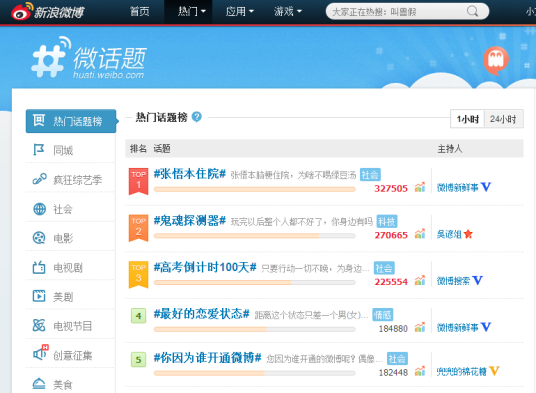The image size is (536, 393).
Task: Switch ranking to 1小时
Action: (x=467, y=119)
